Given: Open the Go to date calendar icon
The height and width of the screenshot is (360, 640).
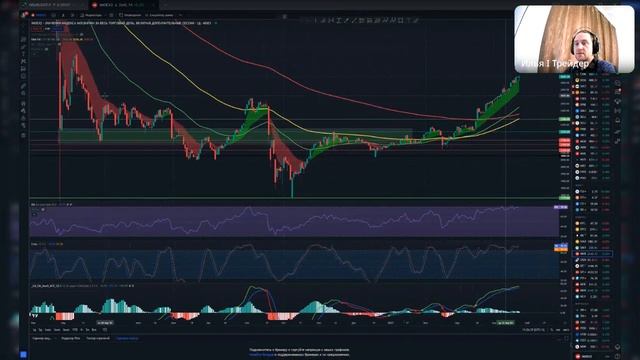Looking at the screenshot, I should 105,329.
